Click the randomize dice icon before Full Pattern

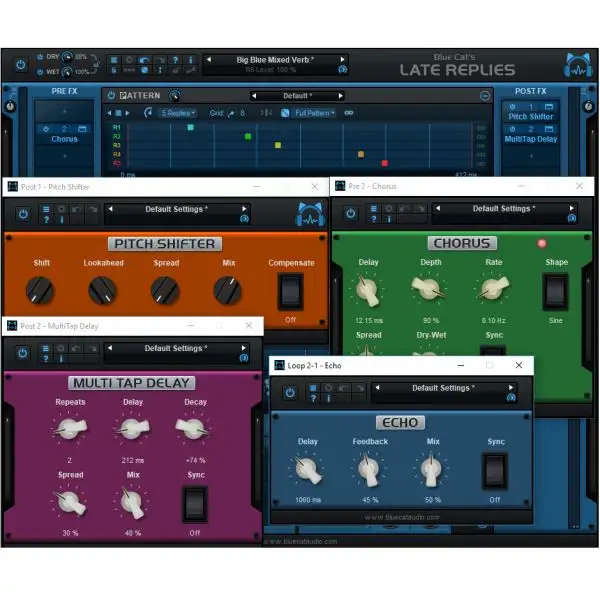[285, 113]
